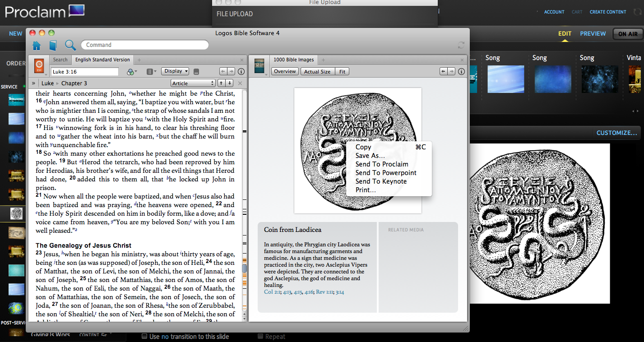The image size is (644, 342).
Task: Select Luke in the breadcrumb
Action: [47, 83]
